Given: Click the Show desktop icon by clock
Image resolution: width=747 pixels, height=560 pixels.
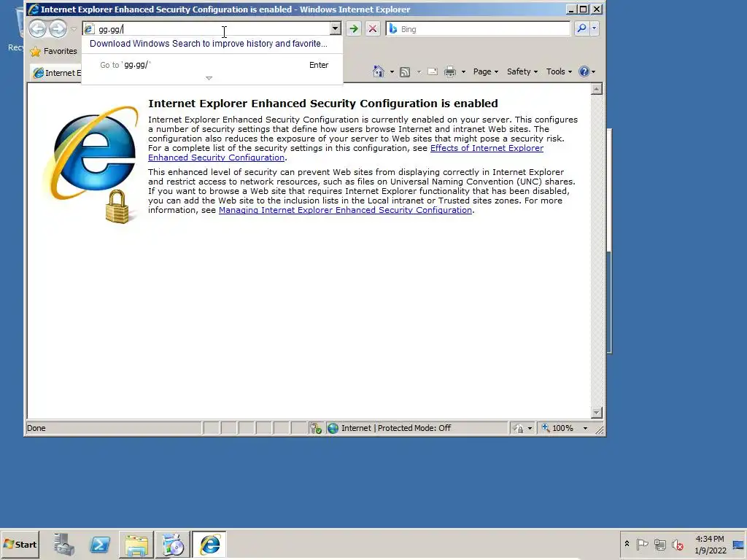Looking at the screenshot, I should [738, 544].
